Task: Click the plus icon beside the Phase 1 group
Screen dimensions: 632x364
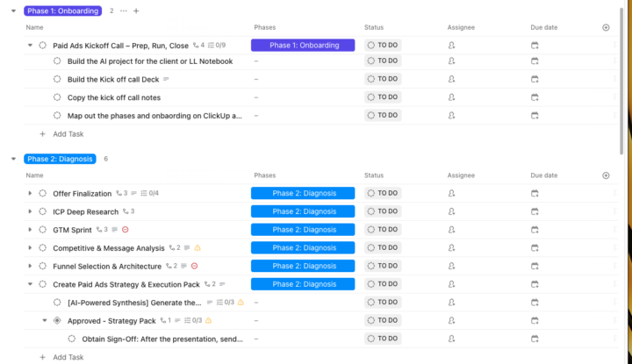Action: tap(136, 11)
